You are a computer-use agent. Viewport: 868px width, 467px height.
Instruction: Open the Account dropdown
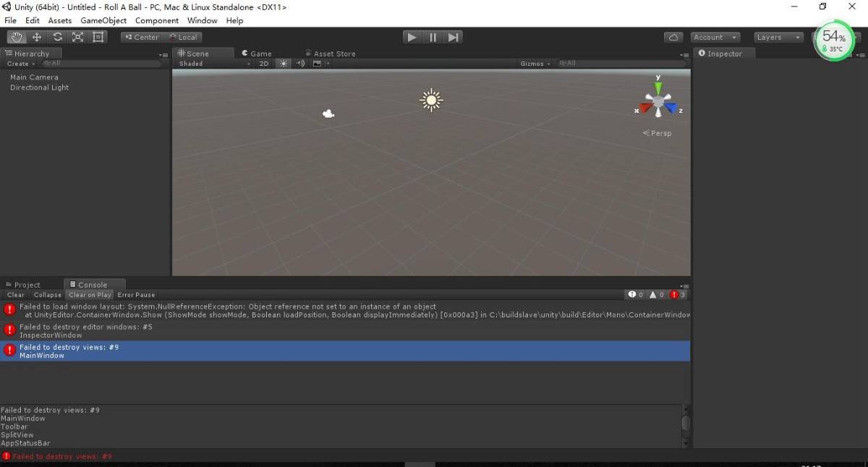(x=715, y=37)
